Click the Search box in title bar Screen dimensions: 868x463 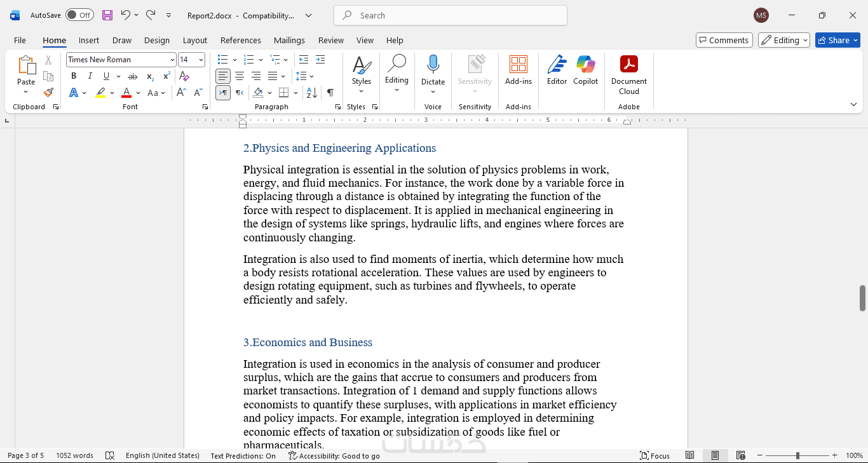tap(451, 15)
